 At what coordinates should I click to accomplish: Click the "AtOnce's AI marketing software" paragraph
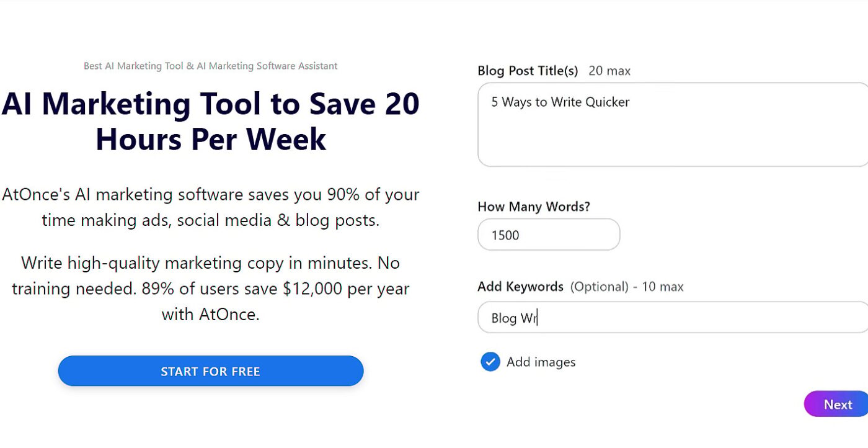(211, 207)
